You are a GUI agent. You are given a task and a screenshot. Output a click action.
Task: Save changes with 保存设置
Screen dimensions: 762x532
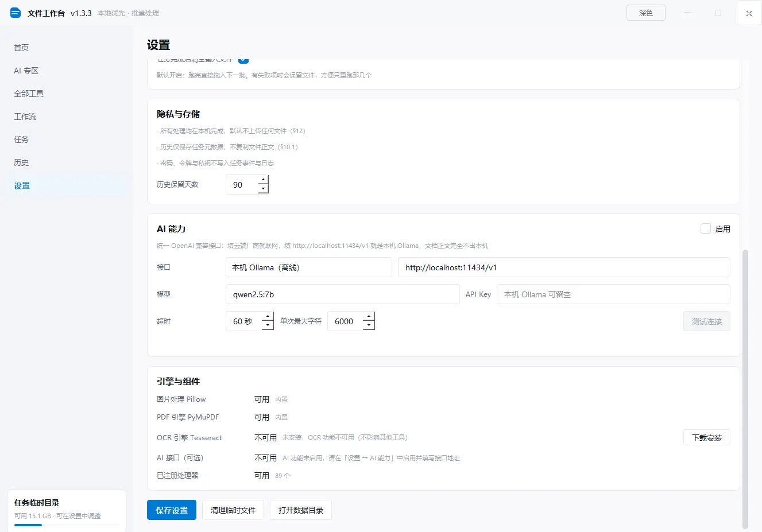(x=172, y=510)
